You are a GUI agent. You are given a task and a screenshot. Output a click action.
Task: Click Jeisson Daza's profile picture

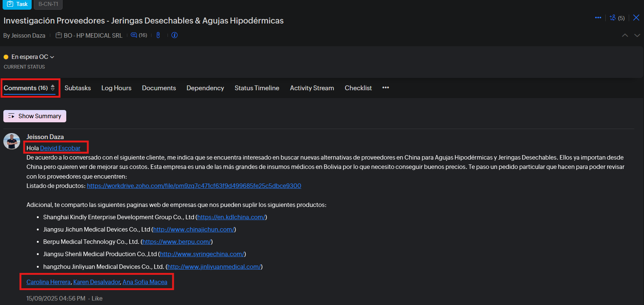pos(12,141)
